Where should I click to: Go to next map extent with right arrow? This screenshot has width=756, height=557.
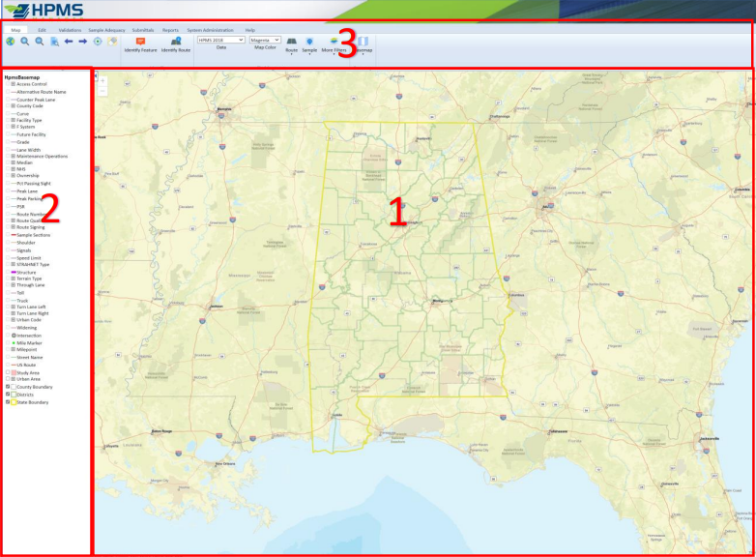[x=83, y=42]
